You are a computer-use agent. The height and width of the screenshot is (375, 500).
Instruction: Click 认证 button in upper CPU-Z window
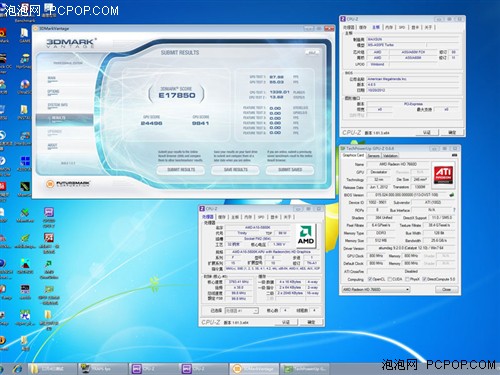(x=427, y=133)
